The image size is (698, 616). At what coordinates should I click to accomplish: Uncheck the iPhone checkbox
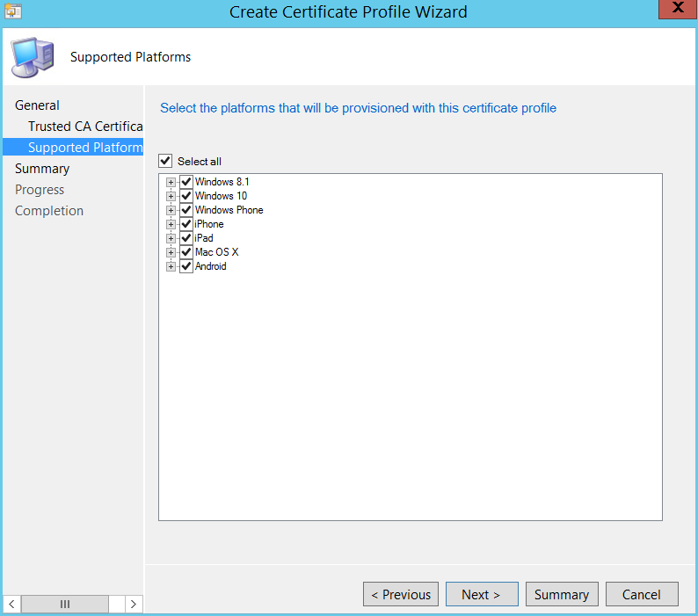[x=186, y=224]
